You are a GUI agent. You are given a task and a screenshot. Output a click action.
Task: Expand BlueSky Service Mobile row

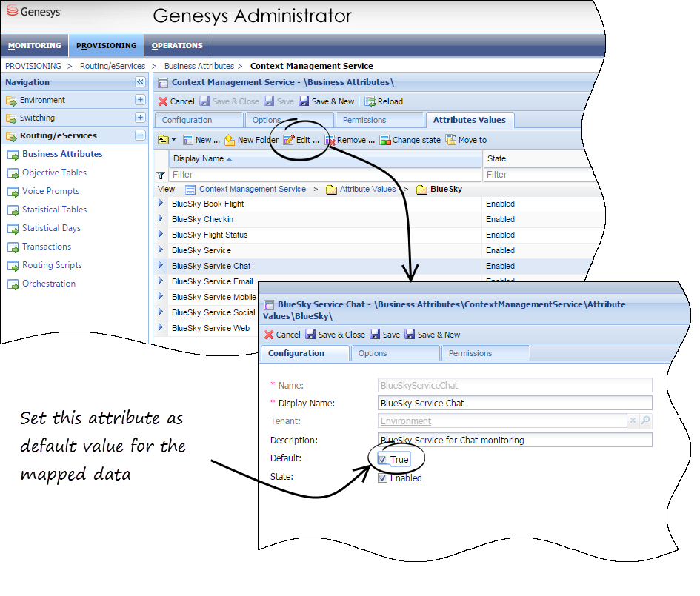tap(161, 296)
